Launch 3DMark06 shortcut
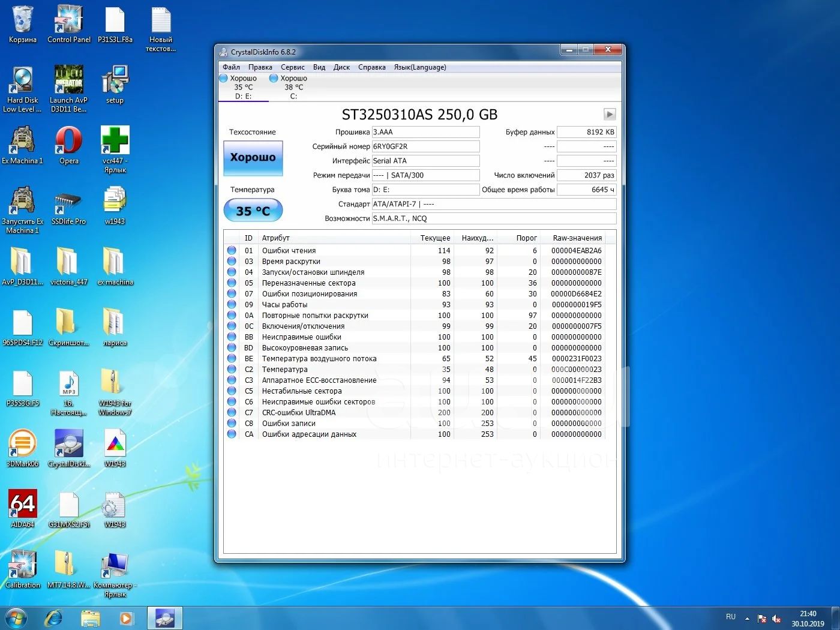The width and height of the screenshot is (840, 630). coord(22,448)
